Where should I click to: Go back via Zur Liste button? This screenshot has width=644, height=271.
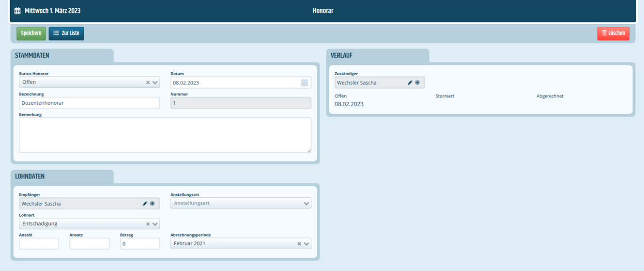pyautogui.click(x=66, y=33)
